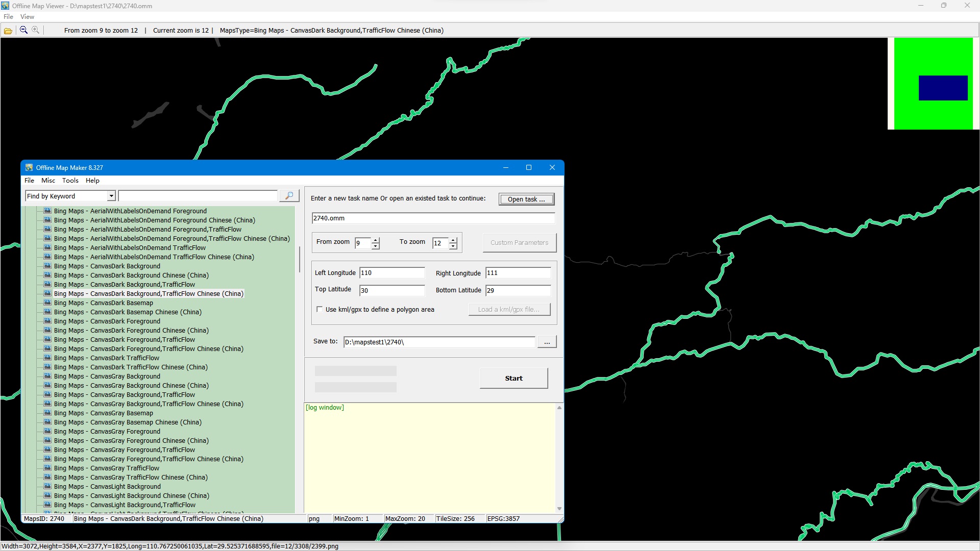Select Bing Maps - CanvasGray TrafficFlow Chinese (China)

pos(131,478)
